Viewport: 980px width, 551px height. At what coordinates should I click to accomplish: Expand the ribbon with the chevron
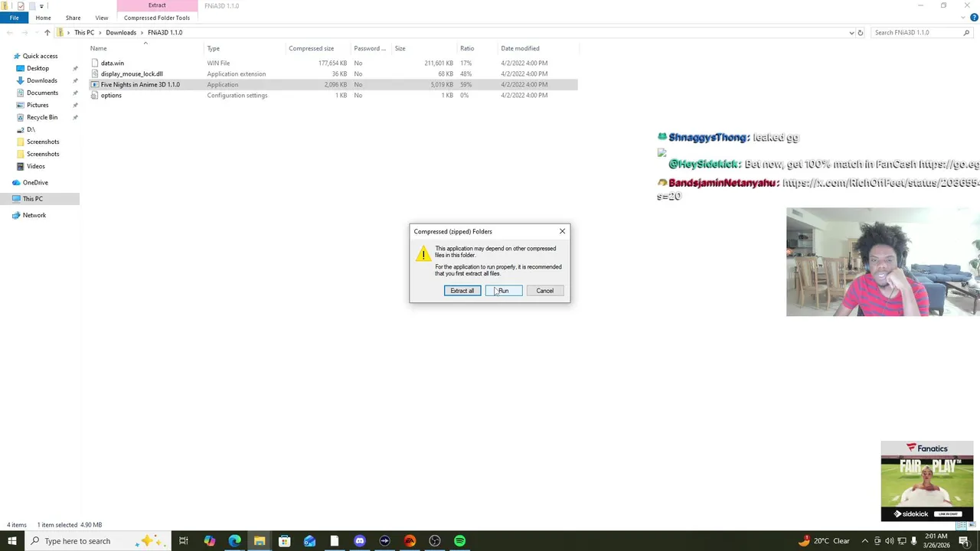click(x=965, y=18)
